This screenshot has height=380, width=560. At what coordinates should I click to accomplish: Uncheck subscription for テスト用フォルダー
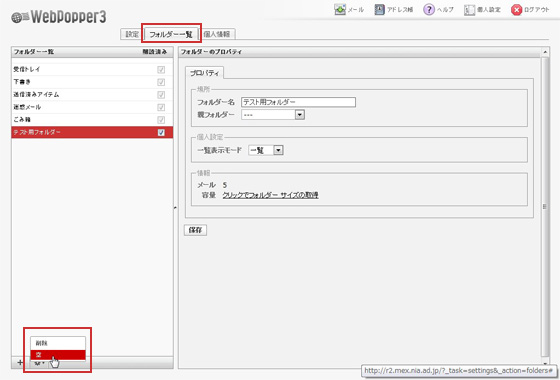[161, 132]
